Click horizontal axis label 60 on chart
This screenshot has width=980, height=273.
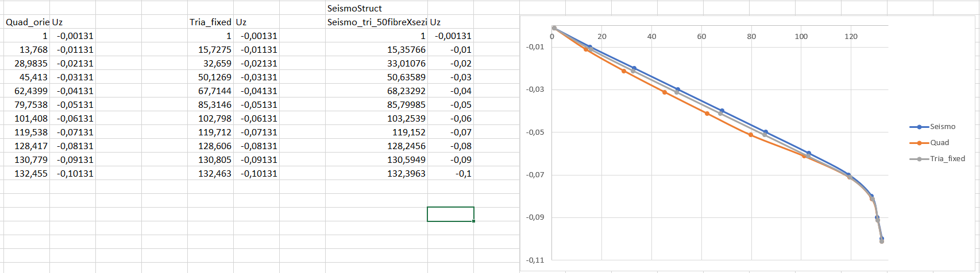(701, 36)
